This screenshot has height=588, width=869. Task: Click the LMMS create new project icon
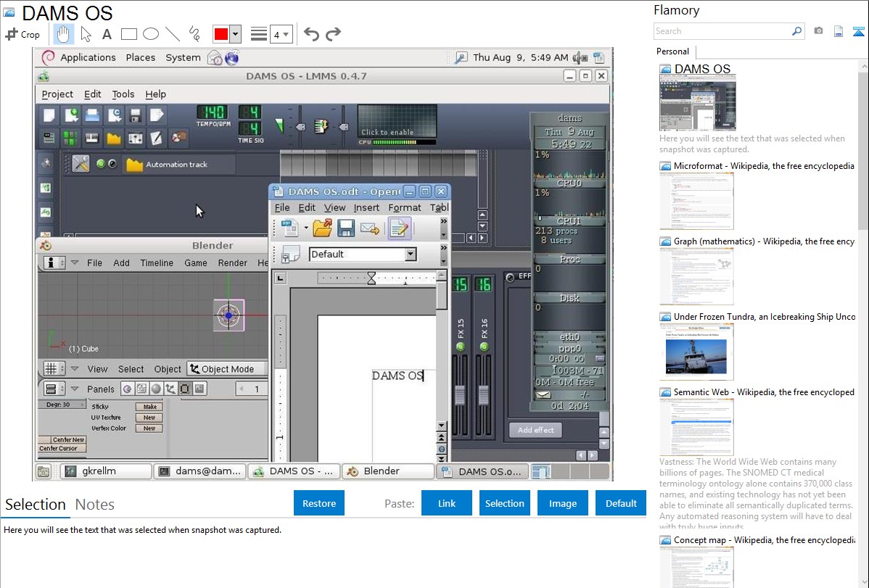click(x=49, y=115)
